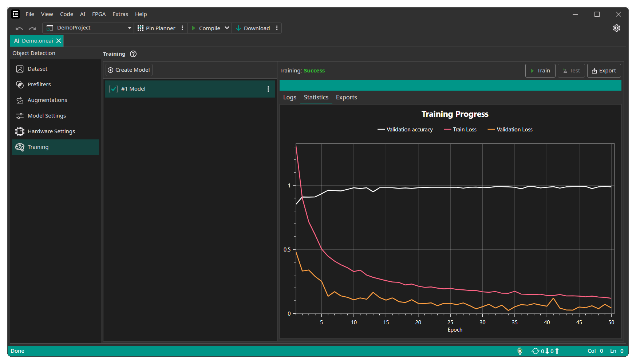Click the Download arrow icon

(238, 28)
